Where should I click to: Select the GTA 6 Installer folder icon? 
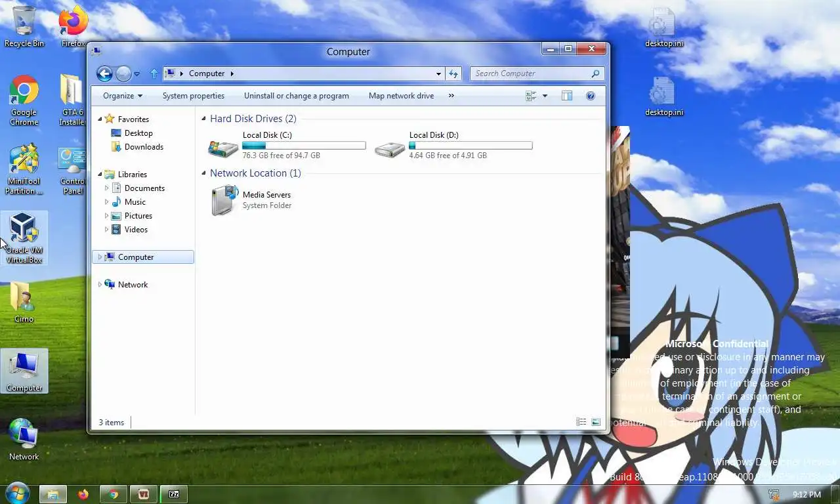(73, 101)
